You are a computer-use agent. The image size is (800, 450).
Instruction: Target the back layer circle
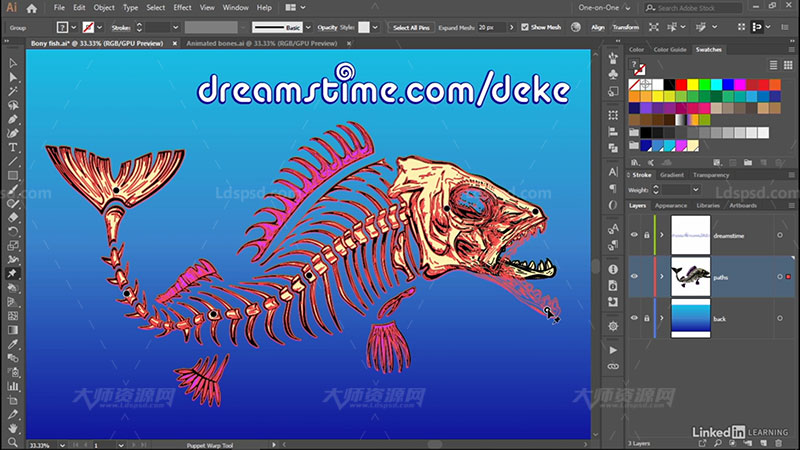click(780, 318)
